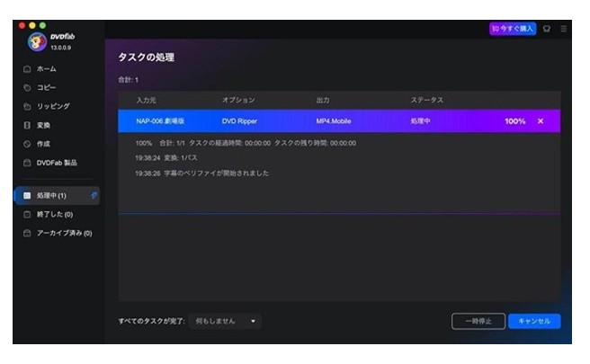Click the finished list icon

27,214
